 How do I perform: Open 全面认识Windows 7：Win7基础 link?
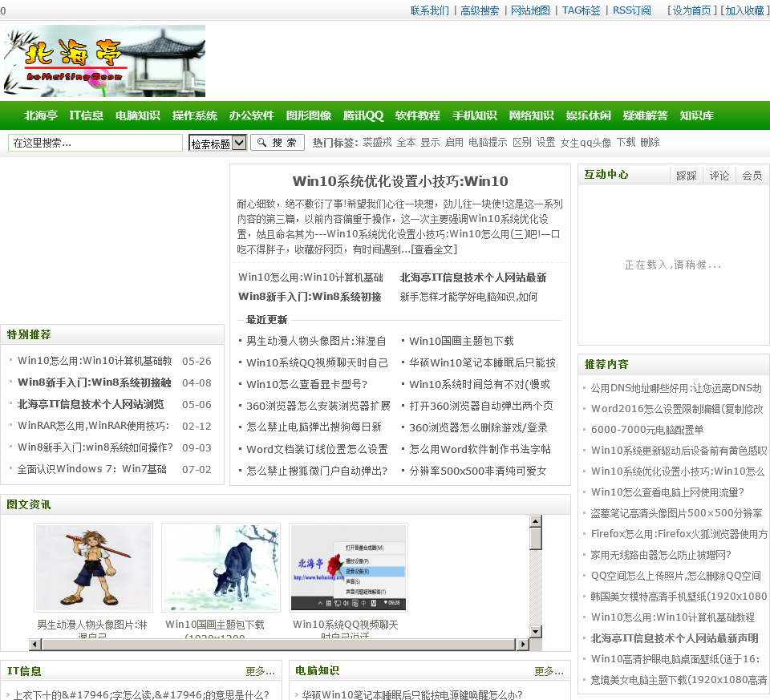point(91,469)
